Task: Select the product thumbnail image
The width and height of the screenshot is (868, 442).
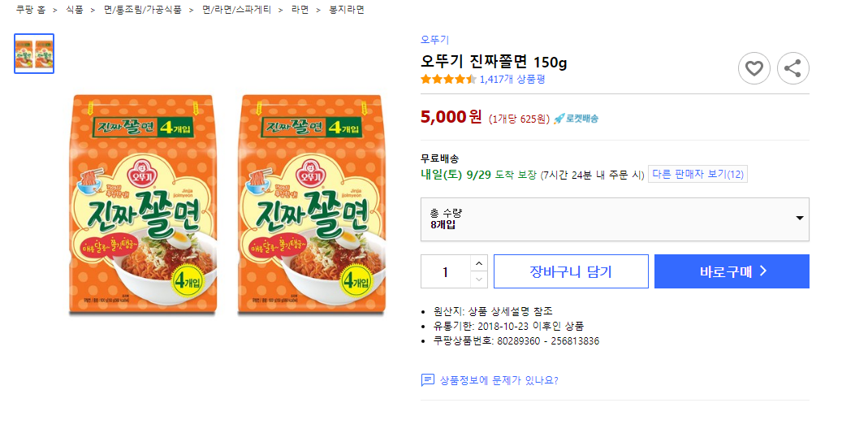Action: point(34,54)
